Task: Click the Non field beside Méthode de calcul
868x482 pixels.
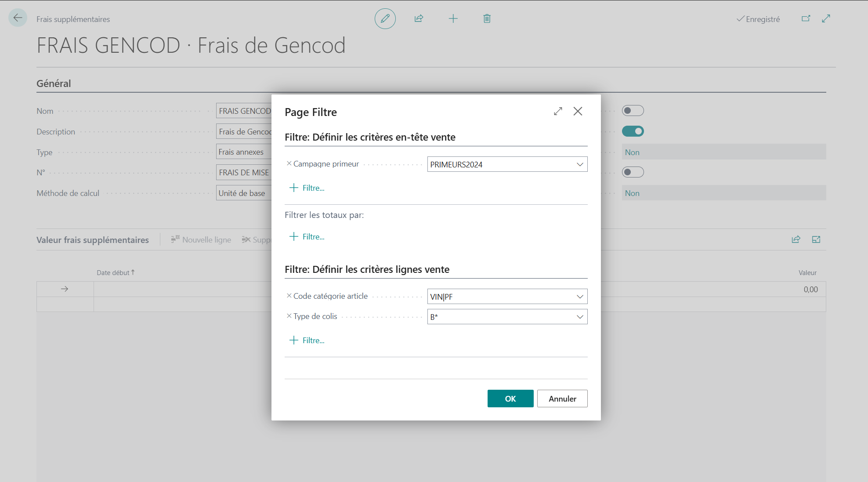Action: coord(724,193)
